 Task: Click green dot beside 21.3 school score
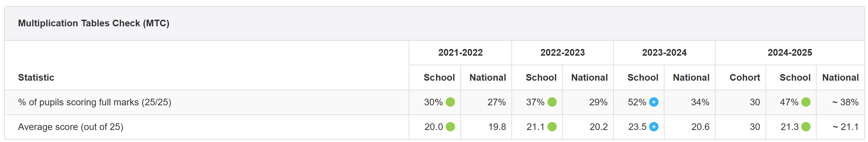tap(806, 127)
